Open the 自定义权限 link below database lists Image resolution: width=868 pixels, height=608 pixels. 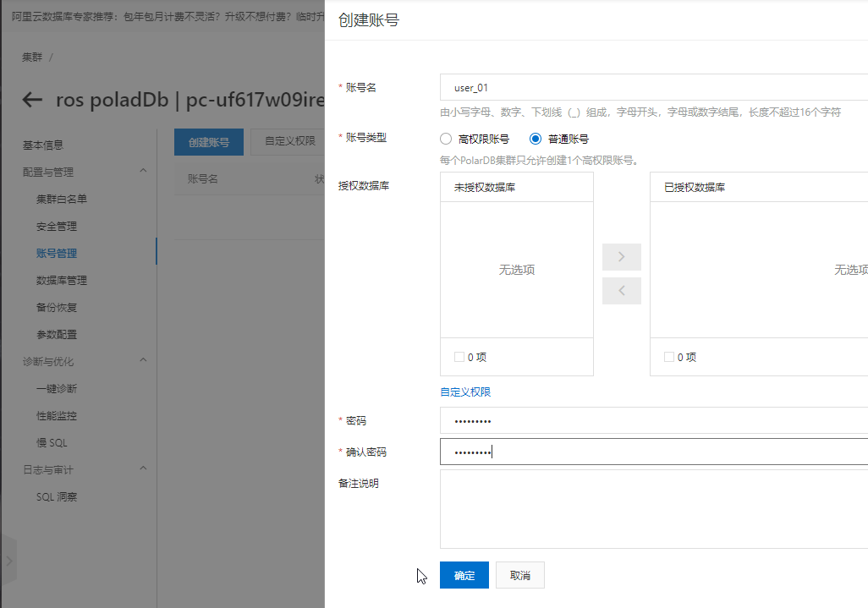tap(465, 392)
